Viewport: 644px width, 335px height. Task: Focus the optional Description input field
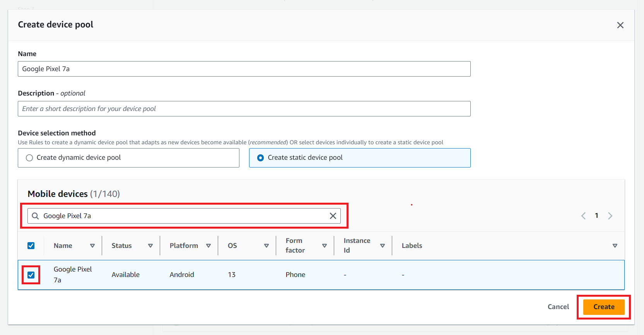pyautogui.click(x=244, y=109)
